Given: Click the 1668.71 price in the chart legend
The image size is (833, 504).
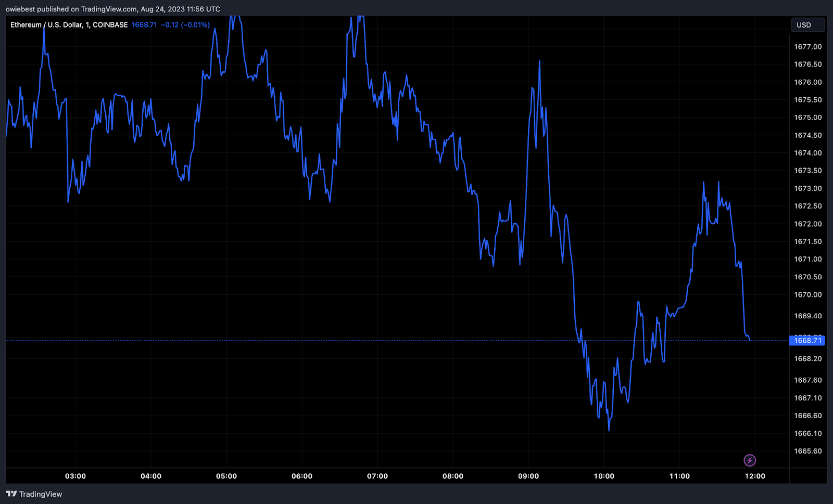Looking at the screenshot, I should coord(144,25).
